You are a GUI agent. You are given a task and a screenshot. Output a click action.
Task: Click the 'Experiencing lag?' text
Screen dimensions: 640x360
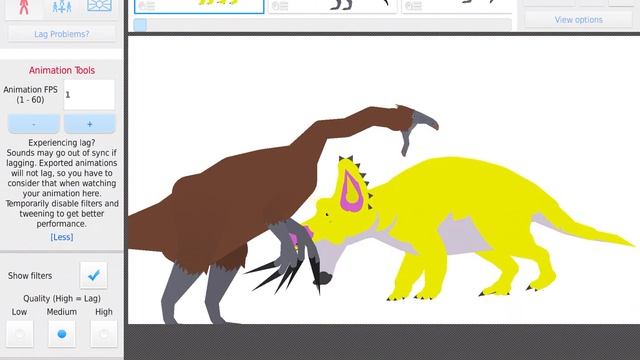coord(62,143)
